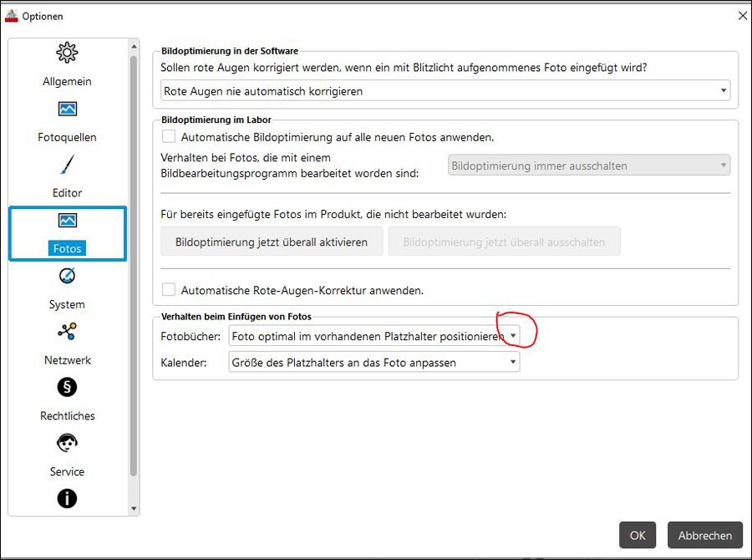
Task: Open the Netzwerk nodes icon
Action: [67, 331]
